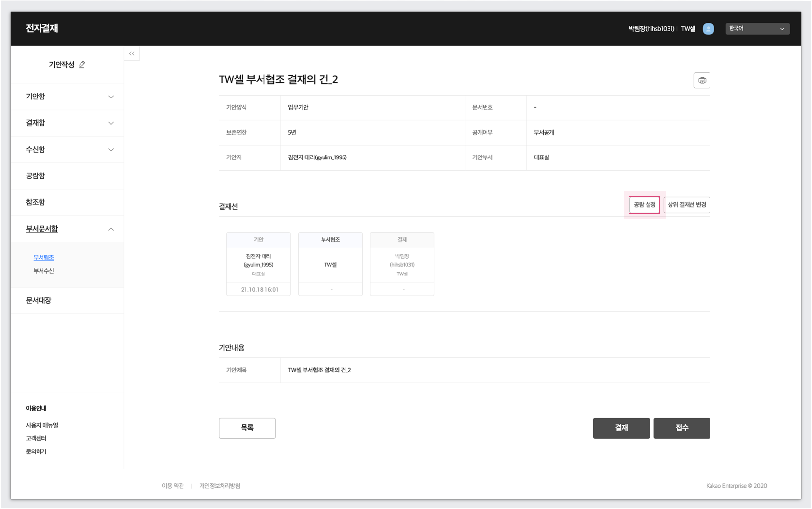Click the 기안제목 value text
812x509 pixels.
tap(319, 370)
